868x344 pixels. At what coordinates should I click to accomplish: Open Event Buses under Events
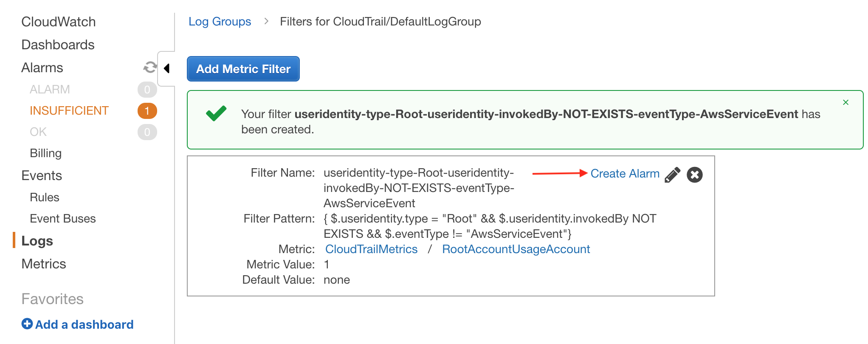[x=63, y=218]
